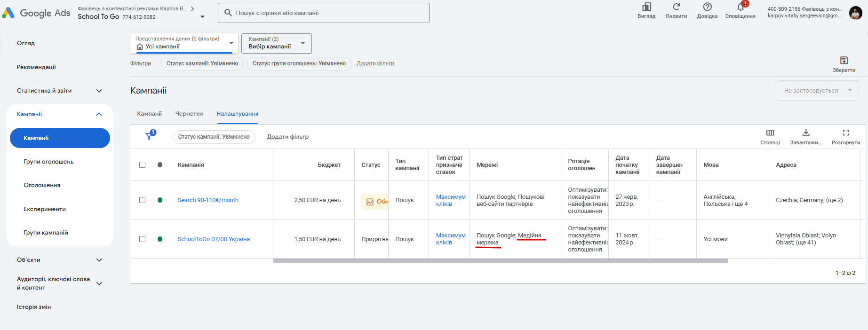Open Огляд in the sidebar
Screen dimensions: 868x330
26,43
